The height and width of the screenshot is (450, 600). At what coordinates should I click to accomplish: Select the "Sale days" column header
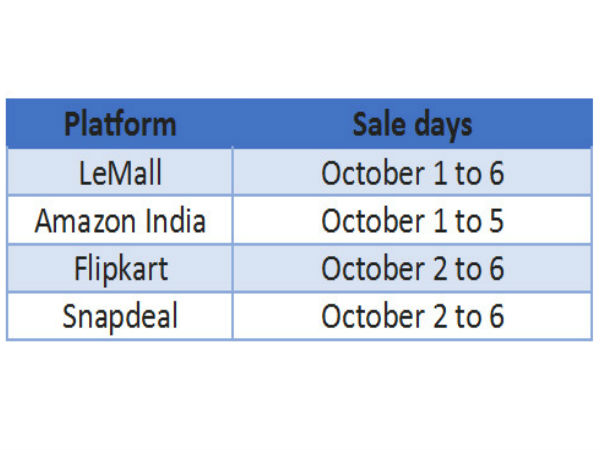tap(412, 125)
